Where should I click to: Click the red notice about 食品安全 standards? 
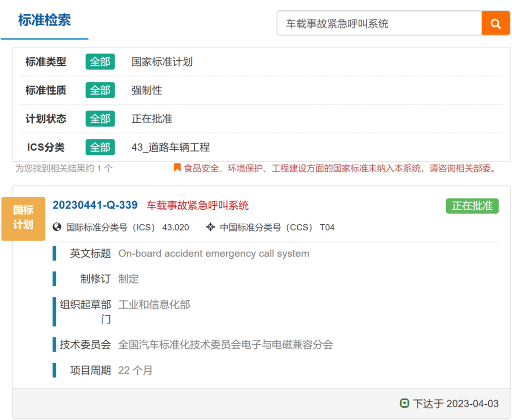(340, 168)
